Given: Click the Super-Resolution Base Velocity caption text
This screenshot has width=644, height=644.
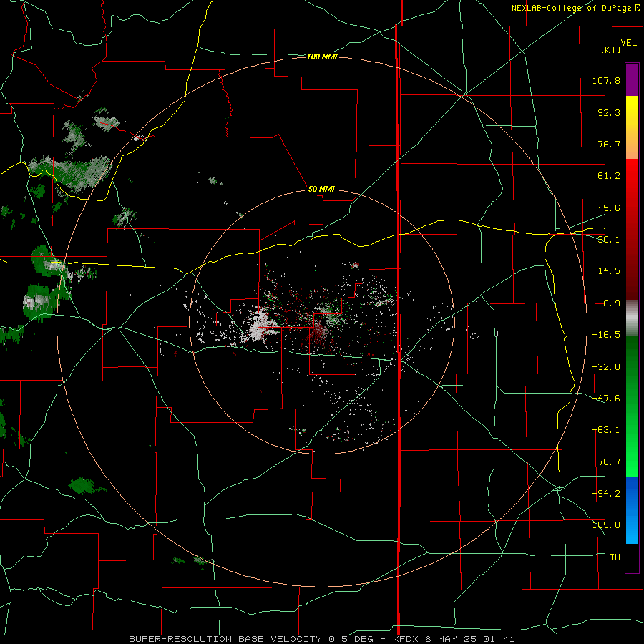Looking at the screenshot, I should pyautogui.click(x=321, y=639).
